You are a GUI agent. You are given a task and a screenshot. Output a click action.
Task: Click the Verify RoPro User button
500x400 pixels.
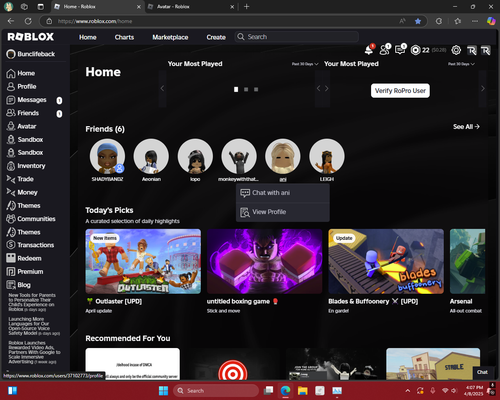click(400, 91)
